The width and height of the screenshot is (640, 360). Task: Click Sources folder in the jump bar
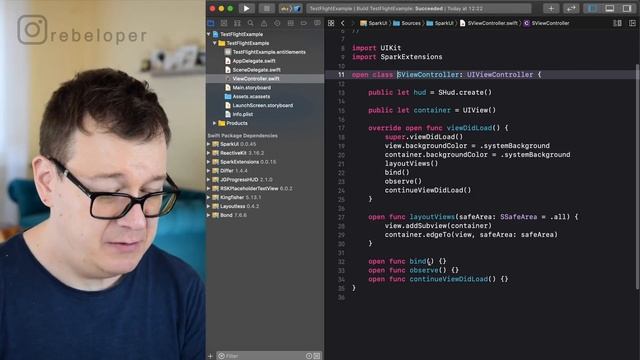[x=407, y=23]
